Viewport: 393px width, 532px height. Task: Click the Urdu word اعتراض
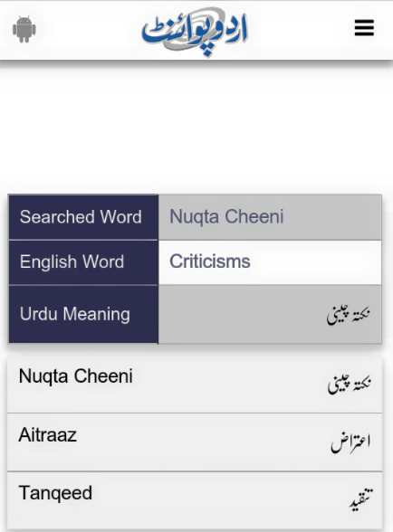point(350,442)
